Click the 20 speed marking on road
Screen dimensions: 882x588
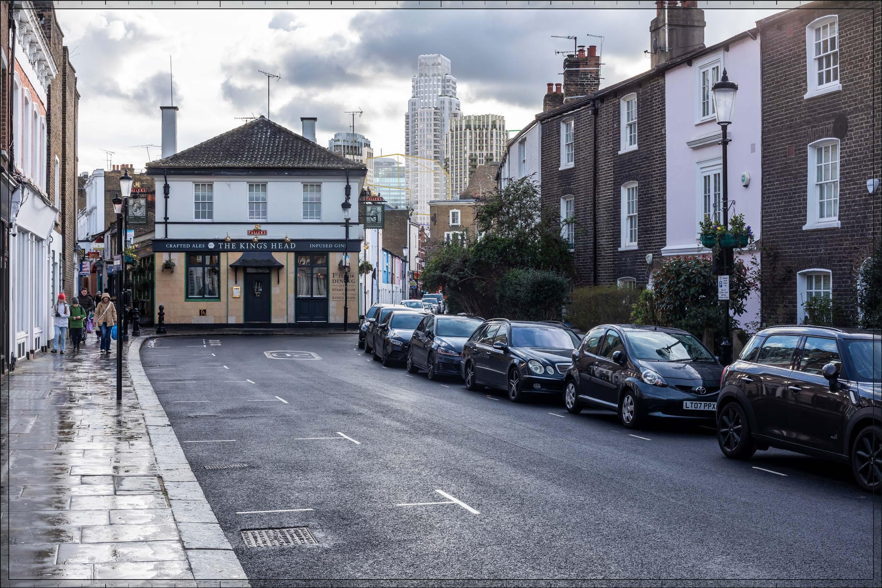pyautogui.click(x=292, y=355)
